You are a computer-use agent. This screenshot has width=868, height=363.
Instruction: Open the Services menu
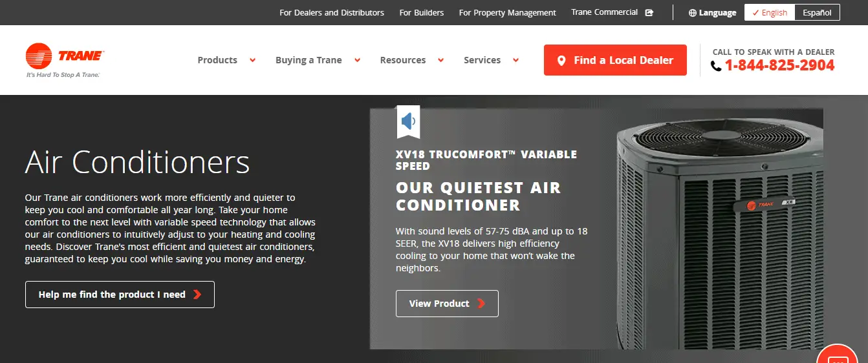coord(482,60)
